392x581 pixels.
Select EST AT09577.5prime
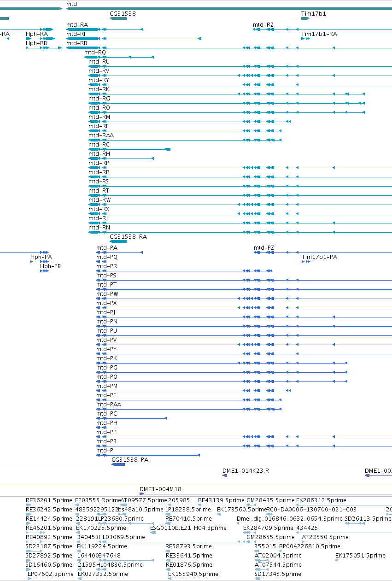pyautogui.click(x=143, y=500)
